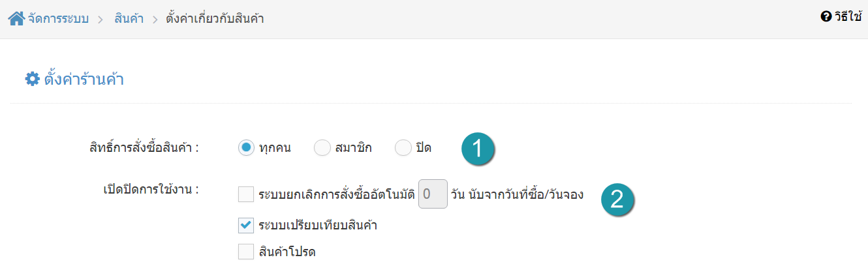The height and width of the screenshot is (277, 868).
Task: Enable the สินค้าโปรด checkbox
Action: coord(246,251)
